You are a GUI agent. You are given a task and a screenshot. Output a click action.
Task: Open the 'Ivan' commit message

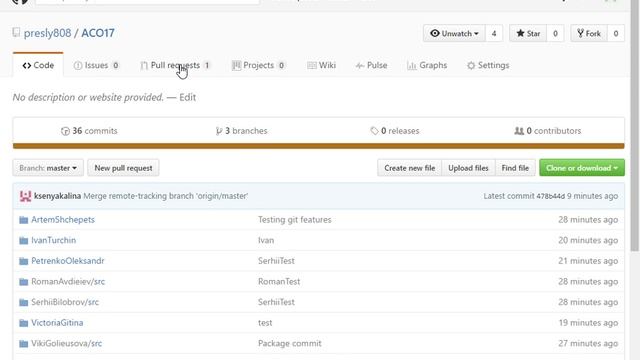click(x=266, y=240)
